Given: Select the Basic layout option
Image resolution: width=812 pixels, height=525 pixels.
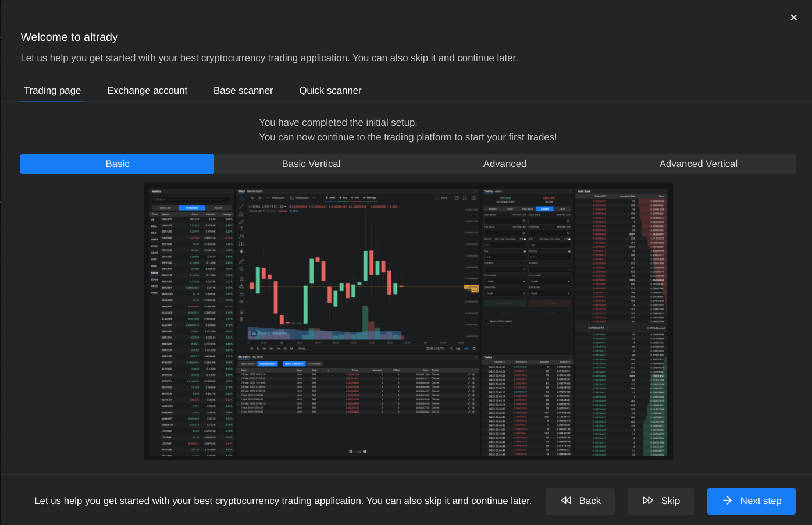Looking at the screenshot, I should click(117, 164).
